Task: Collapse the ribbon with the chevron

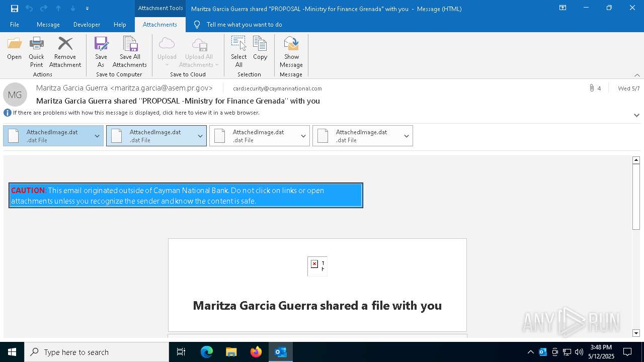Action: [637, 75]
